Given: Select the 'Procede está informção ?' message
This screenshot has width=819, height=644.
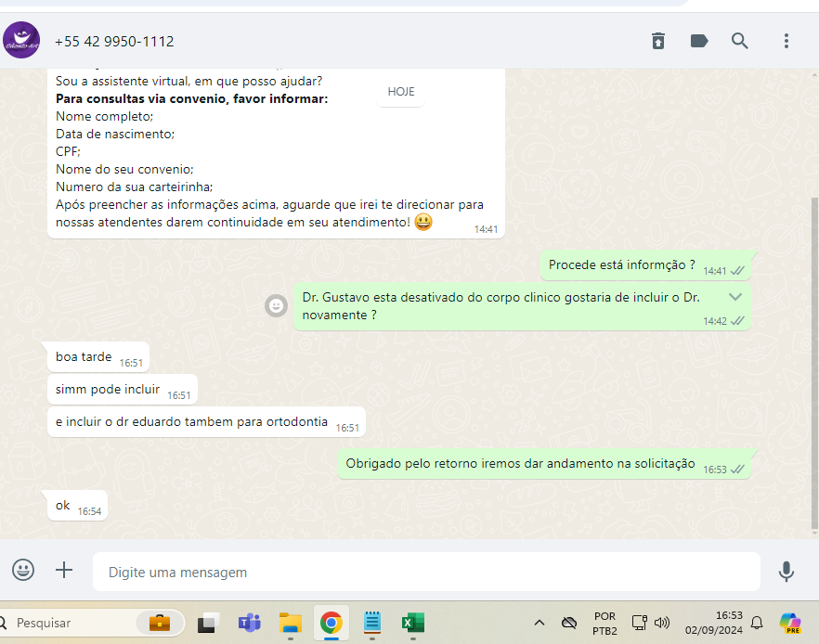Looking at the screenshot, I should pos(645,265).
